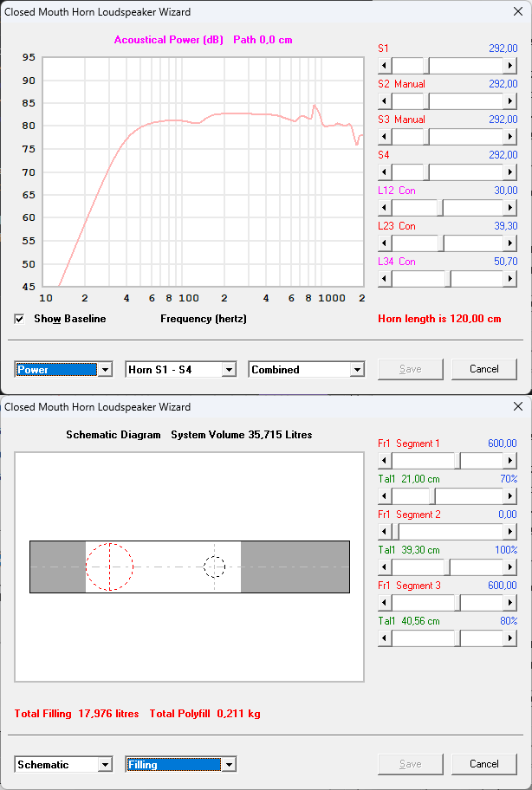
Task: Increase Fr1 Segment 3 with its right arrow
Action: pos(509,603)
